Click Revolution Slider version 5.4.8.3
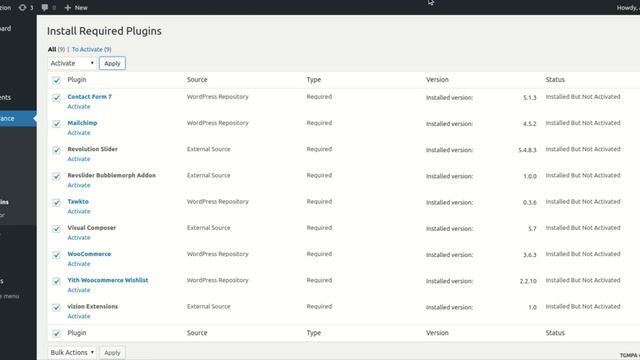The image size is (640, 360). (x=527, y=150)
